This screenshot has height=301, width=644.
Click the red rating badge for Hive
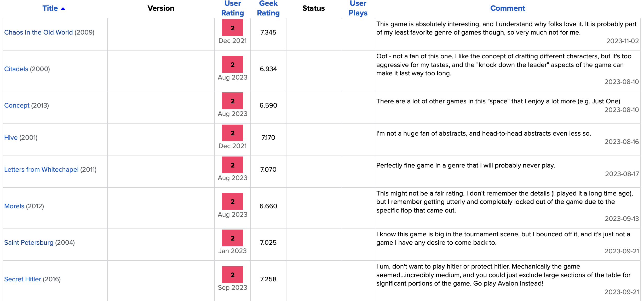tap(233, 133)
